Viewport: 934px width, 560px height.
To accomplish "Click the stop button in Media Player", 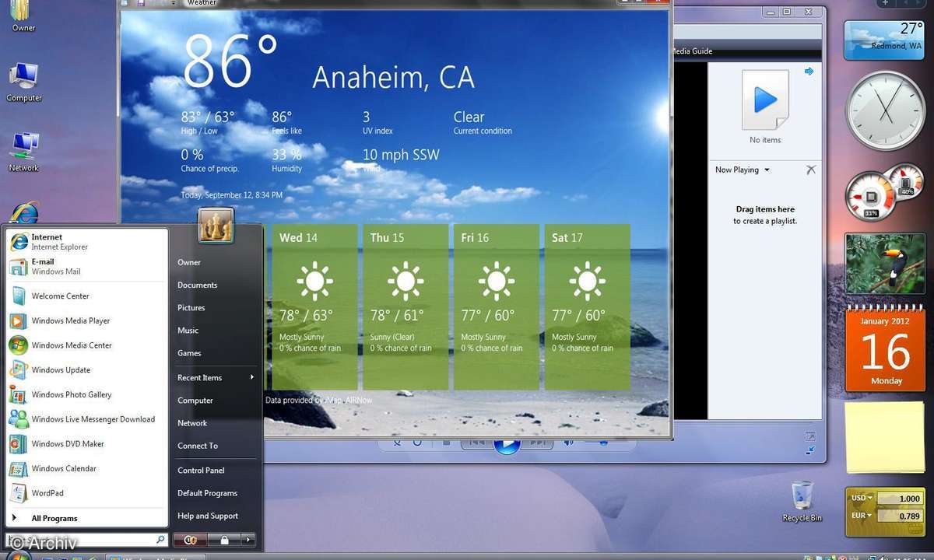I will [x=446, y=443].
